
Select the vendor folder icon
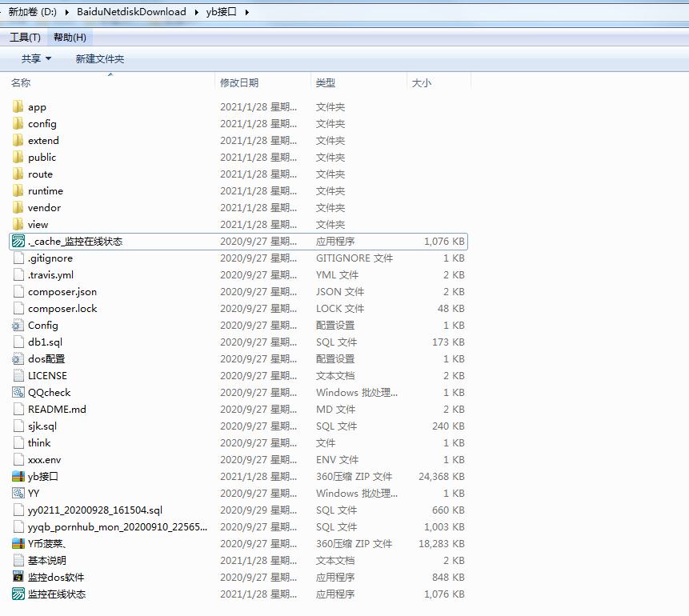pyautogui.click(x=18, y=208)
